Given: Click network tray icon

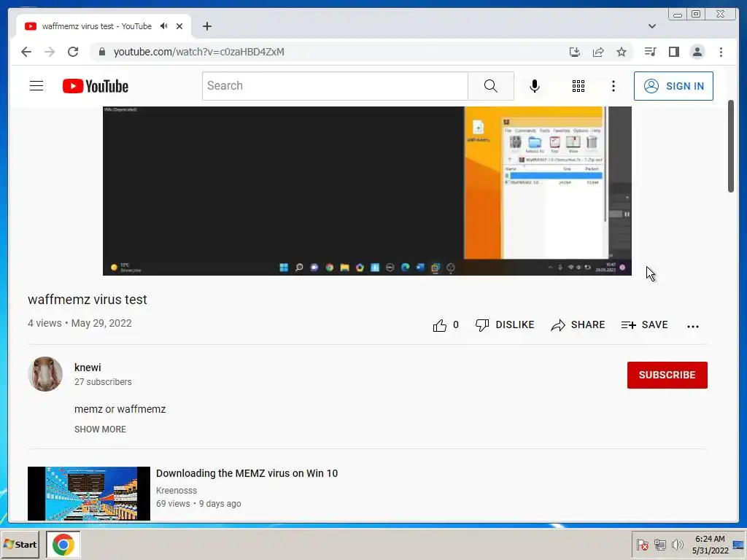Looking at the screenshot, I should point(659,544).
